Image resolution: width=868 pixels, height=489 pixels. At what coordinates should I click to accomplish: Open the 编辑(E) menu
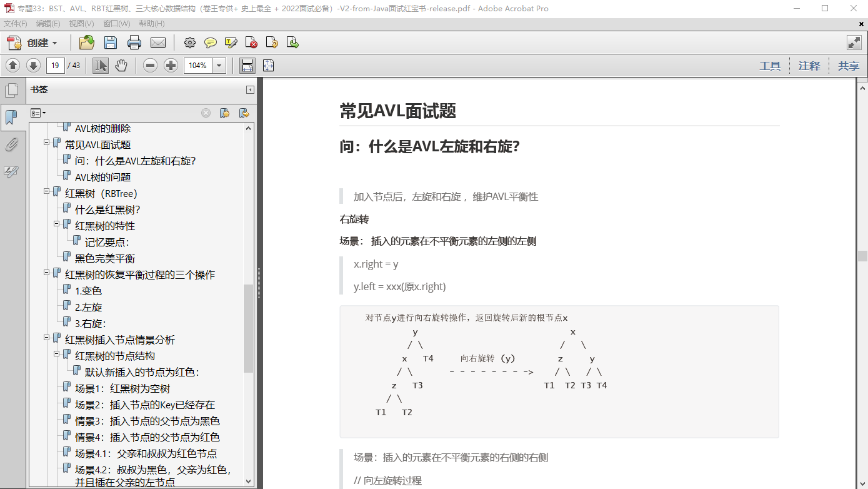[48, 24]
